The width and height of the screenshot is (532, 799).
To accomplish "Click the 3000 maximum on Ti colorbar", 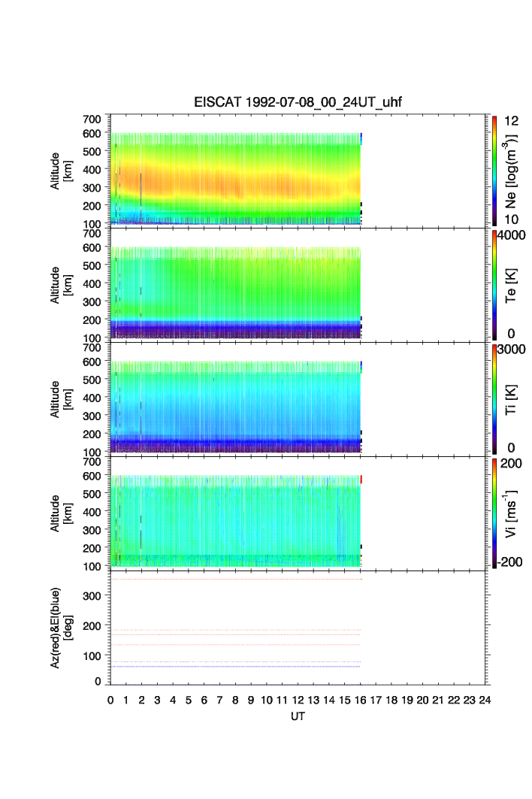I will point(511,349).
